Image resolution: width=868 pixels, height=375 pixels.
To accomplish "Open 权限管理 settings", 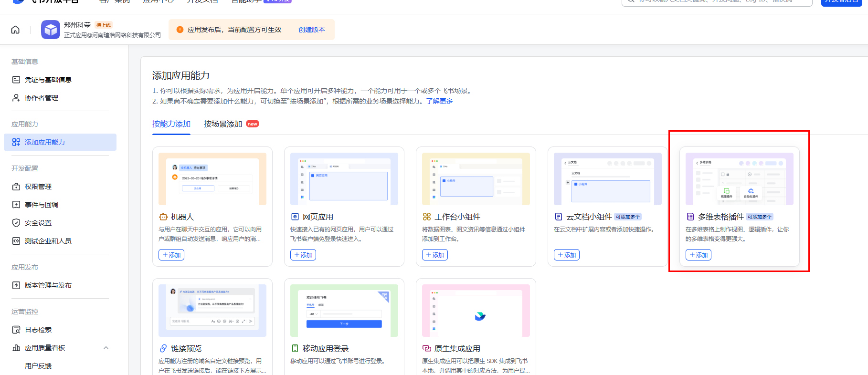I will (38, 187).
